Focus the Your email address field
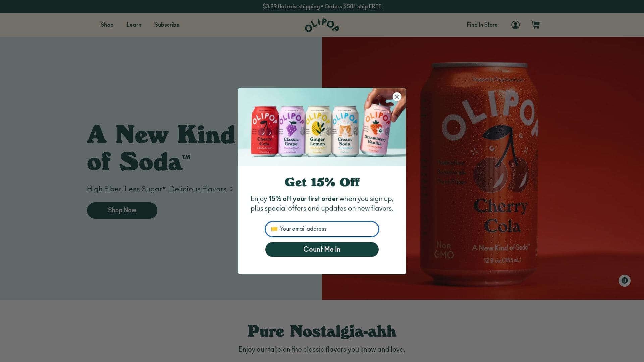 click(x=322, y=229)
